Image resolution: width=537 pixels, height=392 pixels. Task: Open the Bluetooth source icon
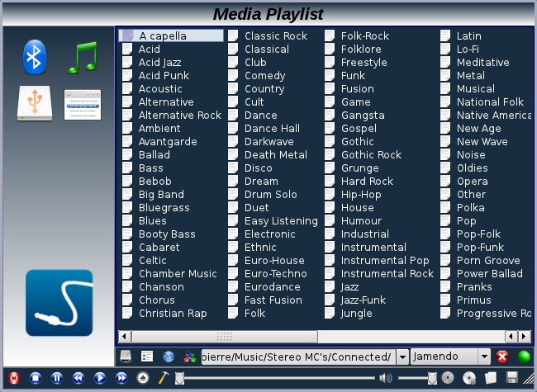(x=35, y=57)
